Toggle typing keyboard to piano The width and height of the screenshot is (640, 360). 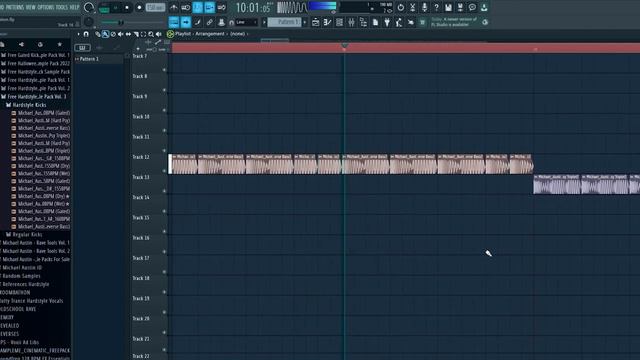173,22
